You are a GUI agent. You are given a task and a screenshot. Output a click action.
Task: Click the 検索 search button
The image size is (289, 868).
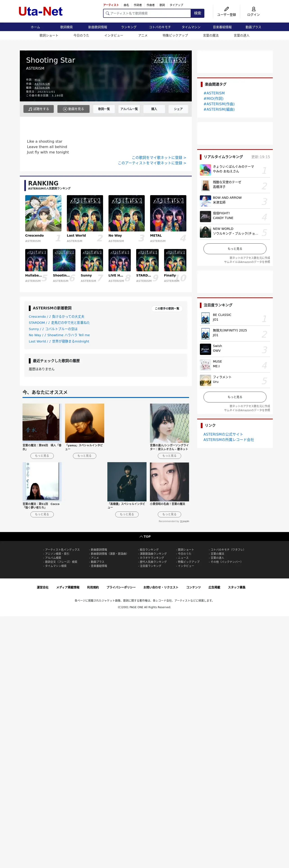[197, 13]
